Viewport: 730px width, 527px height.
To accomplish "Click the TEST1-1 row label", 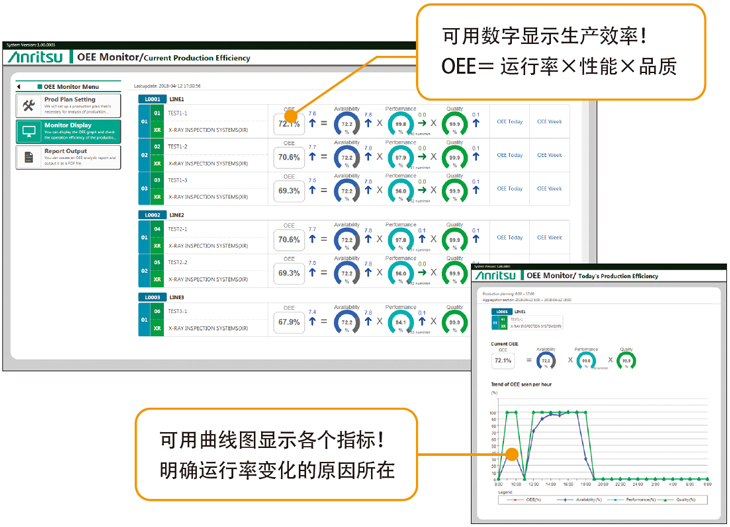I will click(x=177, y=113).
